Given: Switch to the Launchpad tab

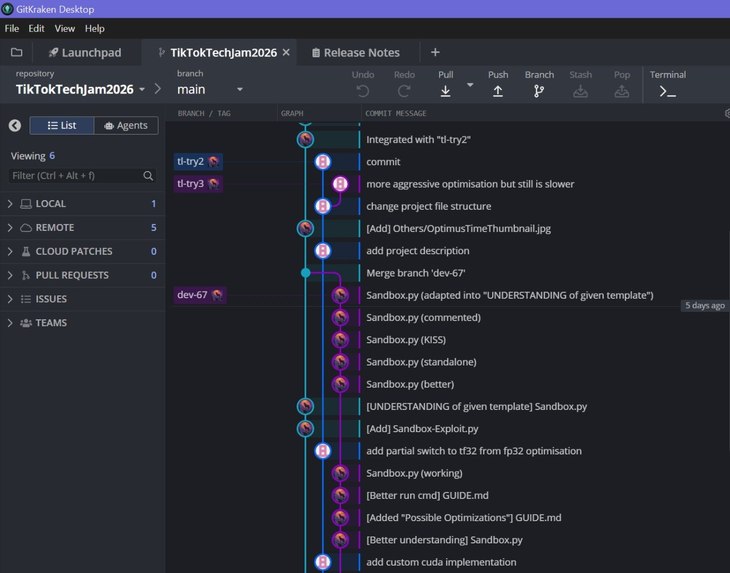Looking at the screenshot, I should tap(85, 53).
